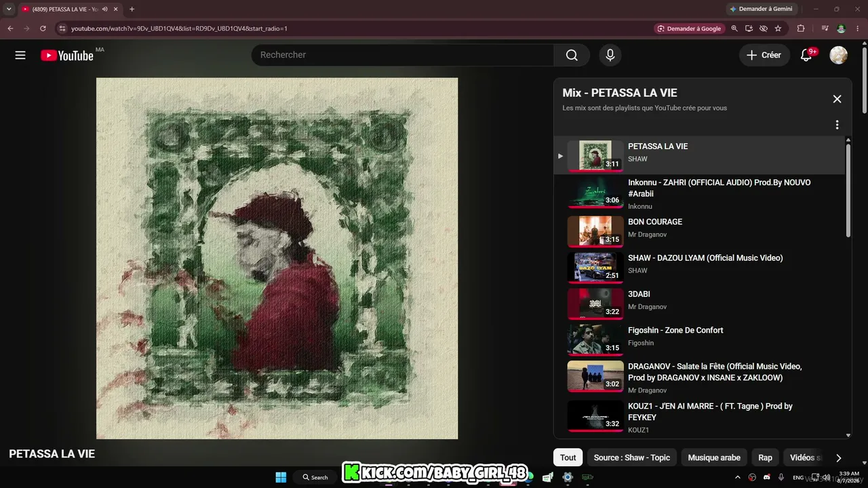Open the Extensions puzzle icon
868x488 pixels.
801,28
